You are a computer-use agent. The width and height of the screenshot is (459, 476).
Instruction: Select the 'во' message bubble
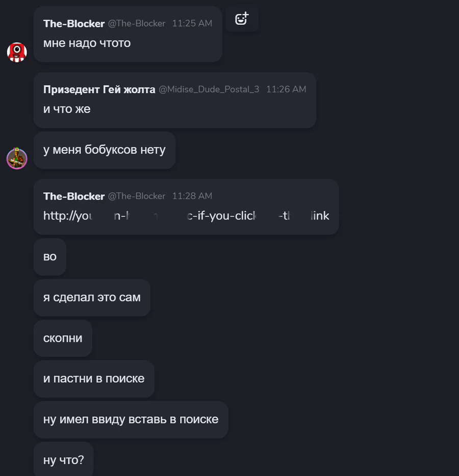(x=50, y=257)
